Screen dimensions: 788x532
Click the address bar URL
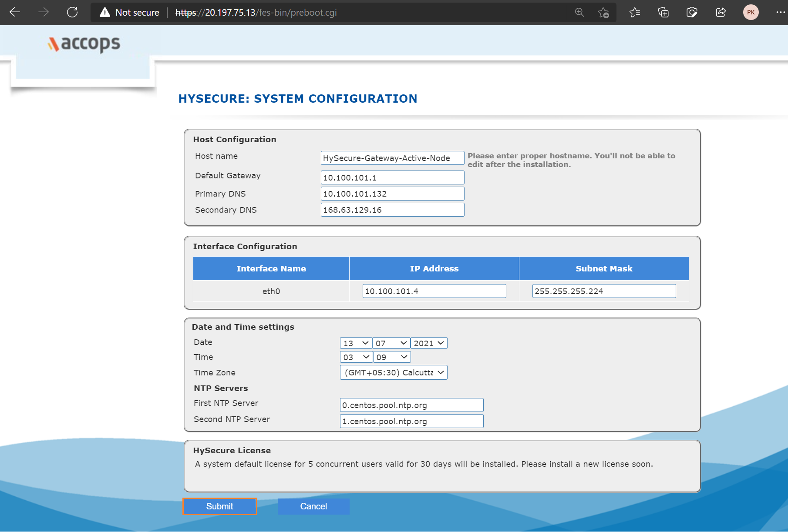(256, 13)
